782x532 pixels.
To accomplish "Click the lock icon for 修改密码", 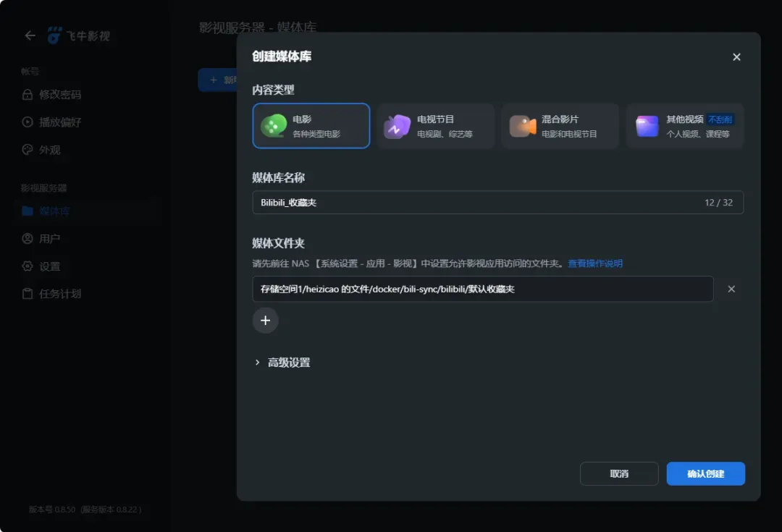I will point(28,94).
